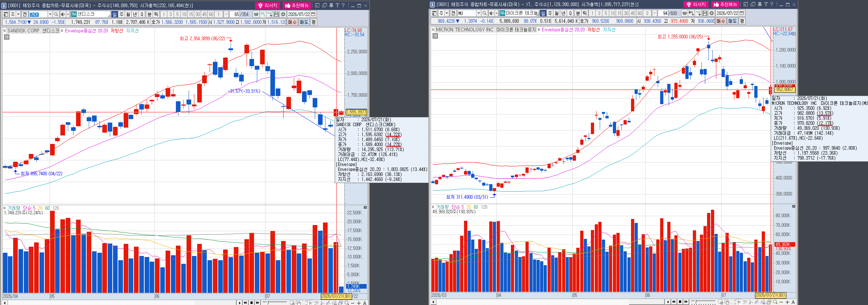Viewport: 868px width, 305px height.
Task: Click the 매수 buy button for MU
Action: click(721, 21)
